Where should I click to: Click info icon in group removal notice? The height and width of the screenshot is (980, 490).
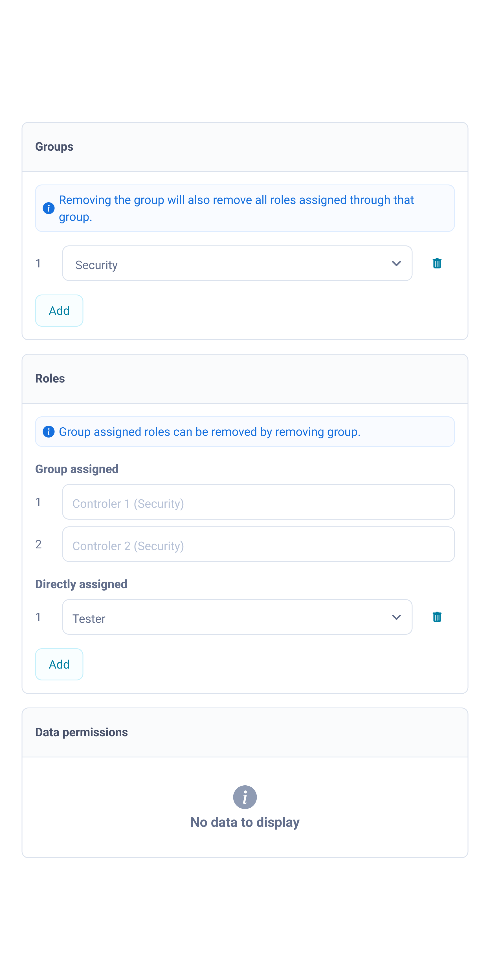point(49,208)
